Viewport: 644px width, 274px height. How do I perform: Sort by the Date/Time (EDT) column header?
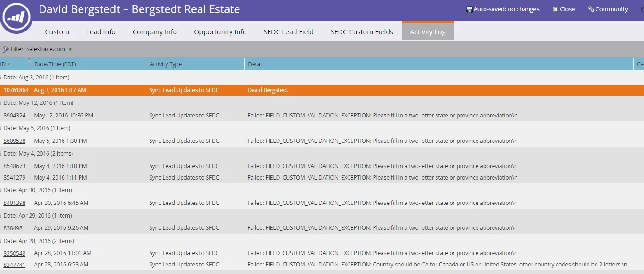click(x=88, y=64)
